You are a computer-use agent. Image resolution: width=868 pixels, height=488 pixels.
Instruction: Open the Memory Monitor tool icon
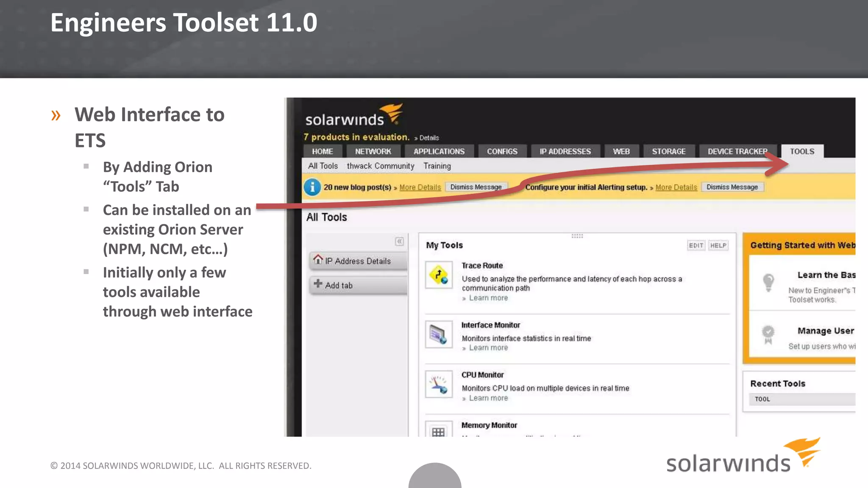[439, 430]
